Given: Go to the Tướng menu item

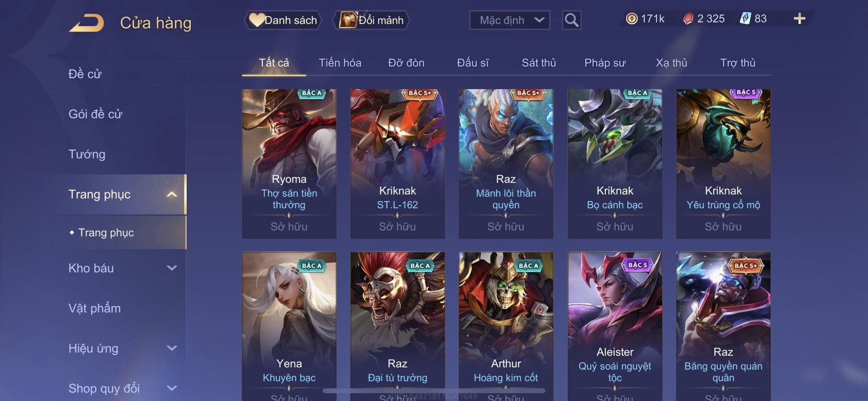Looking at the screenshot, I should pos(87,154).
